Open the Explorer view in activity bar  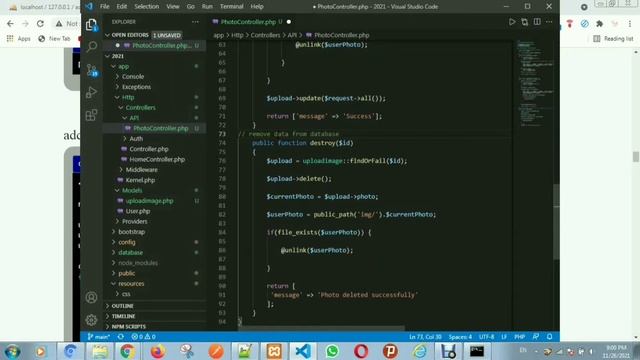[x=91, y=25]
